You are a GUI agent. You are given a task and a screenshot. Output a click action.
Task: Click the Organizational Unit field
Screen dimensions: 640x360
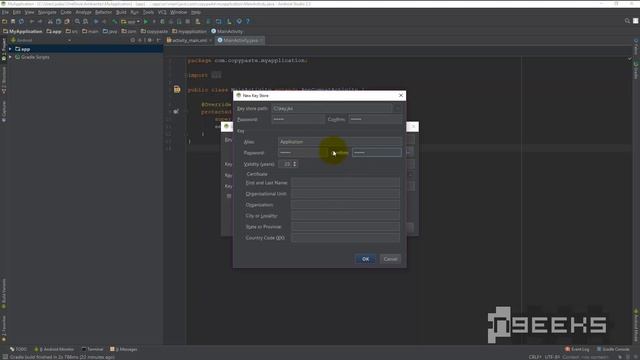(x=345, y=194)
